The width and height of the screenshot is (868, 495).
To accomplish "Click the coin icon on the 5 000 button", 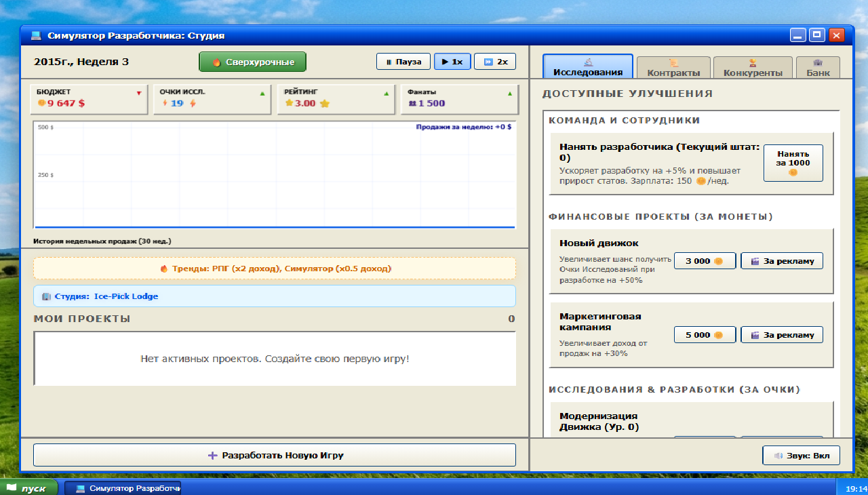I will click(x=718, y=335).
